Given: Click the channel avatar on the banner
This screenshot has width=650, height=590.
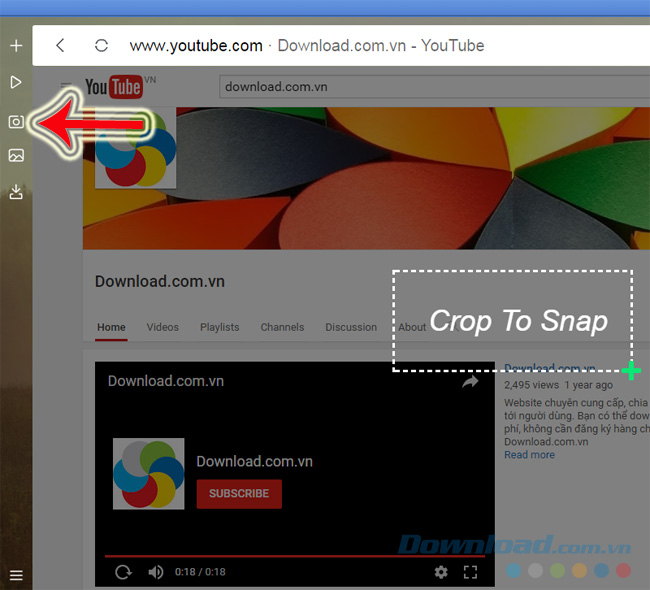Looking at the screenshot, I should point(136,148).
